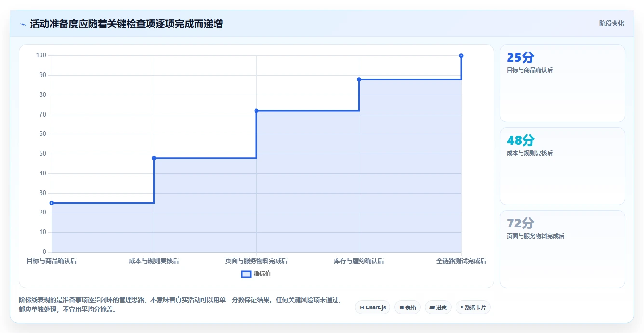644x333 pixels.
Task: Click data point at 全链路测试完成后 (100)
Action: [x=461, y=56]
